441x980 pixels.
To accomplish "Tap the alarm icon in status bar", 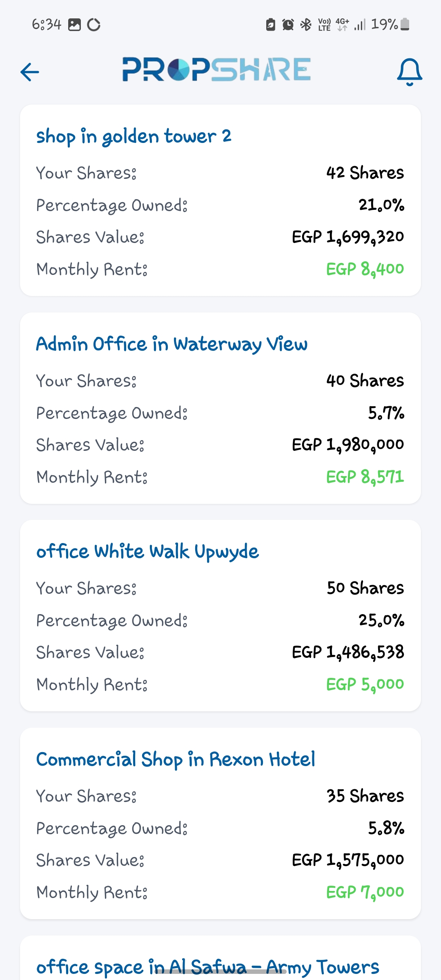I will pyautogui.click(x=288, y=25).
